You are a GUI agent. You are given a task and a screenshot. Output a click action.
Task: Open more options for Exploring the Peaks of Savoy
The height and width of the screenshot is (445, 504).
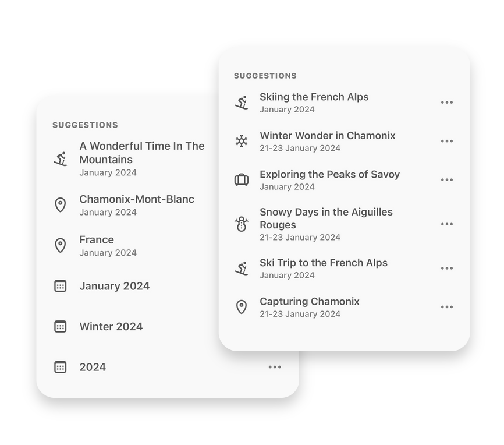[x=447, y=180]
